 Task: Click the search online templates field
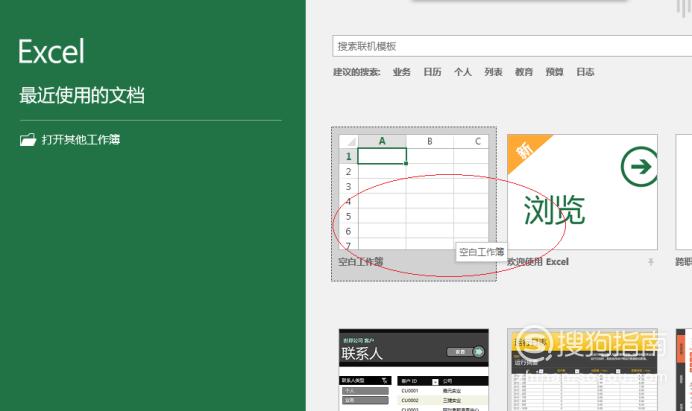tap(512, 46)
